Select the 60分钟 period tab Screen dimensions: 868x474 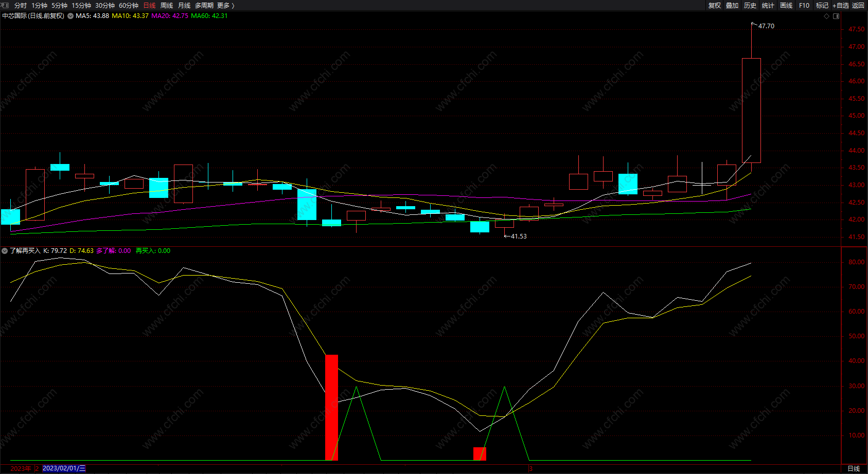(129, 5)
